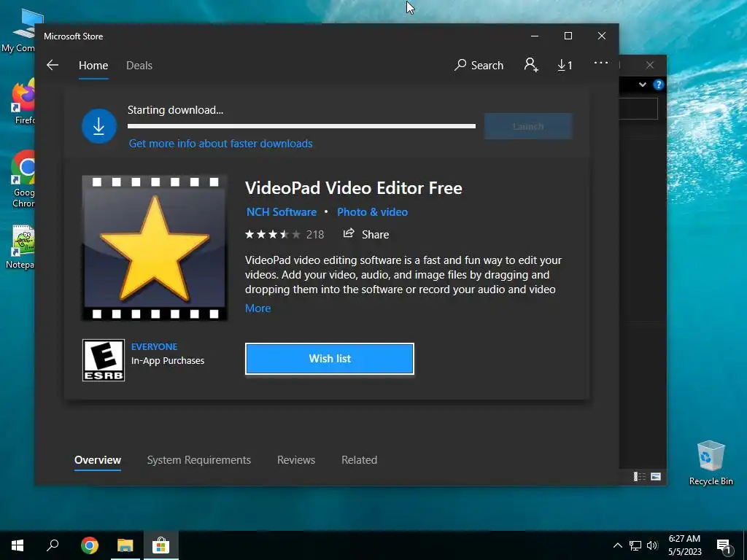Close the Microsoft Store window

(x=602, y=36)
